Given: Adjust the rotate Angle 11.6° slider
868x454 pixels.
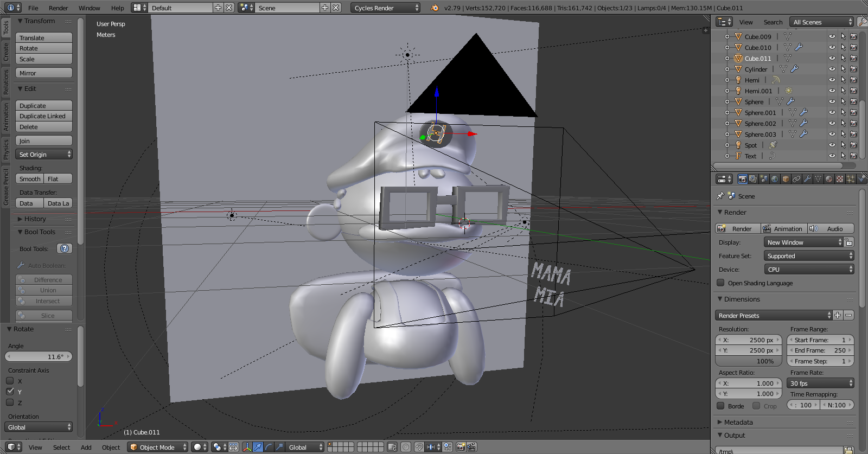Looking at the screenshot, I should 39,356.
